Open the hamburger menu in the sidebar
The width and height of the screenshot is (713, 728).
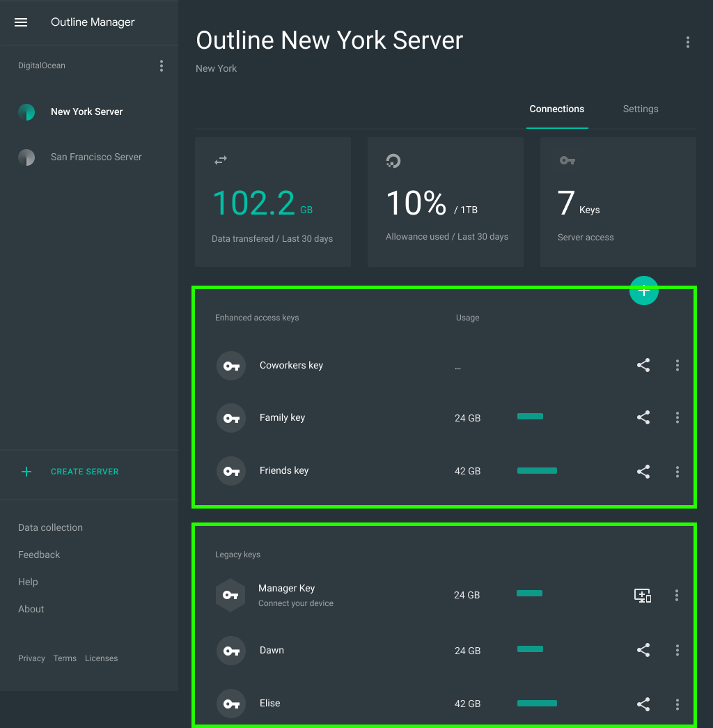(21, 22)
